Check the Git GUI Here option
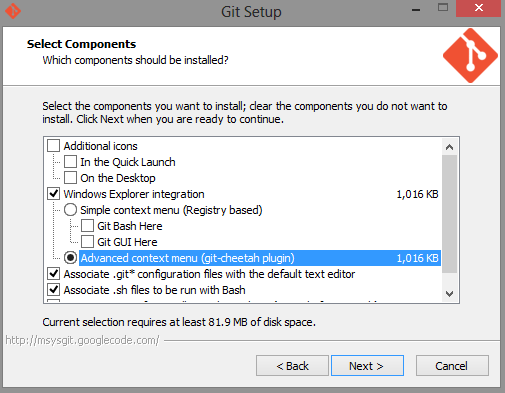This screenshot has width=505, height=393. (x=87, y=242)
